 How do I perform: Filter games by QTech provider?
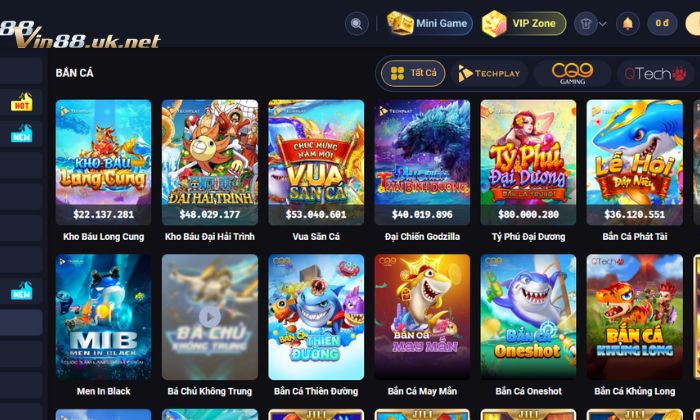(655, 73)
